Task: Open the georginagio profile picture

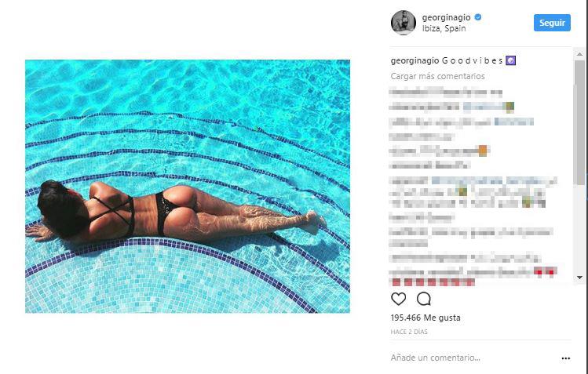Action: coord(404,23)
